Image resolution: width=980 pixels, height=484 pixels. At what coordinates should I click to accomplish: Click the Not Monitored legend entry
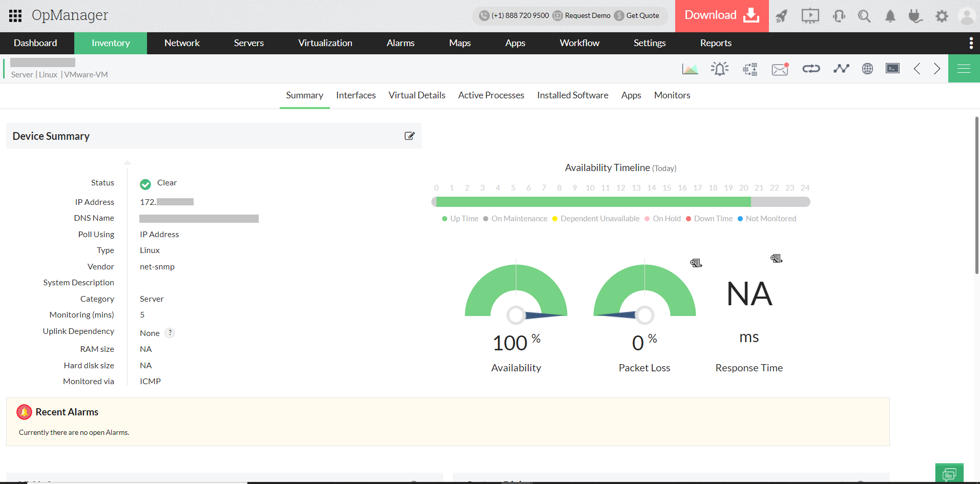(767, 219)
